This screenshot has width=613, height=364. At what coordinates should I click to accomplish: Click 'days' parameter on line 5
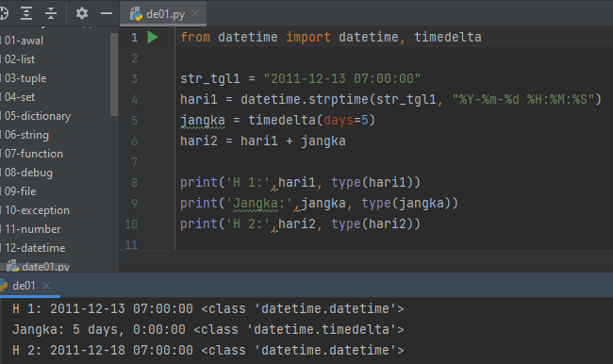coord(339,121)
